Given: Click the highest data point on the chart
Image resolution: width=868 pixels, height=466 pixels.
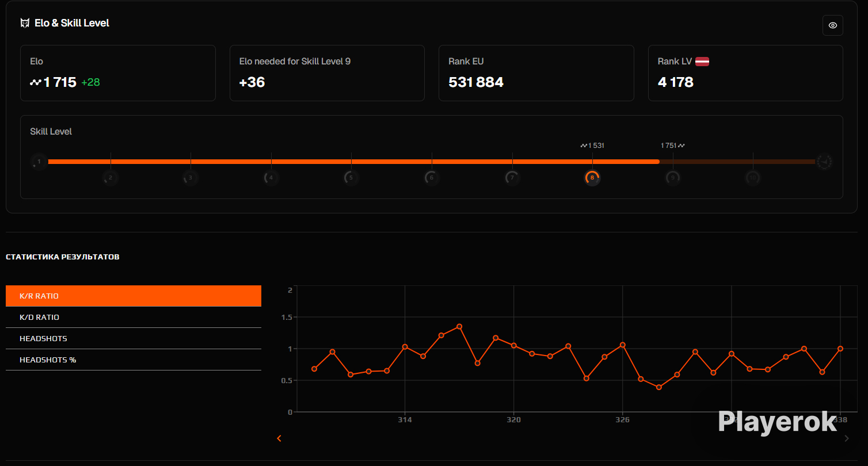Looking at the screenshot, I should (x=459, y=326).
